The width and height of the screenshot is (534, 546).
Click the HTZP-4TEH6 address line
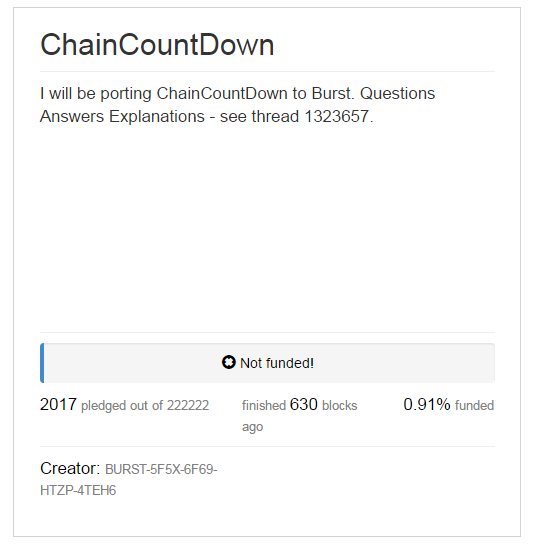pyautogui.click(x=78, y=491)
